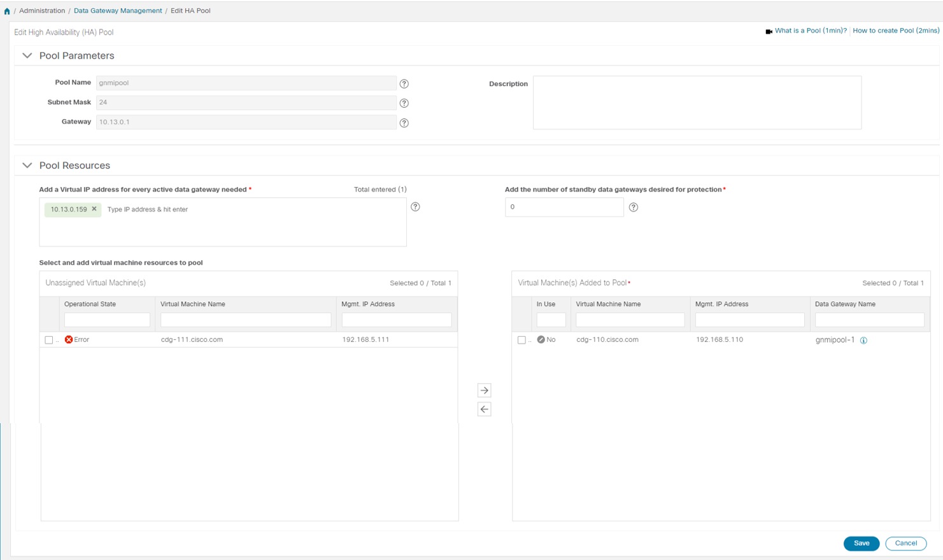This screenshot has height=560, width=943.
Task: Click help icon beside standby gateways field
Action: click(634, 207)
